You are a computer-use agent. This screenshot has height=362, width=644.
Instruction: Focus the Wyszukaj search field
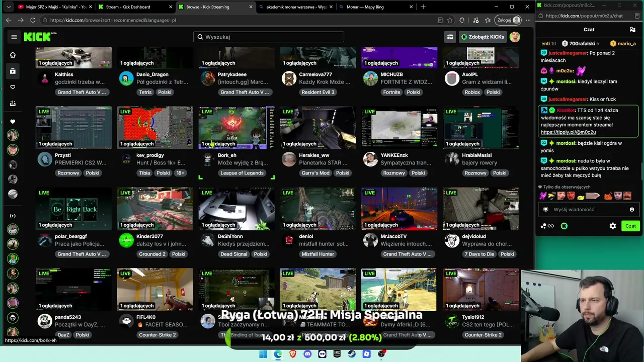[269, 37]
